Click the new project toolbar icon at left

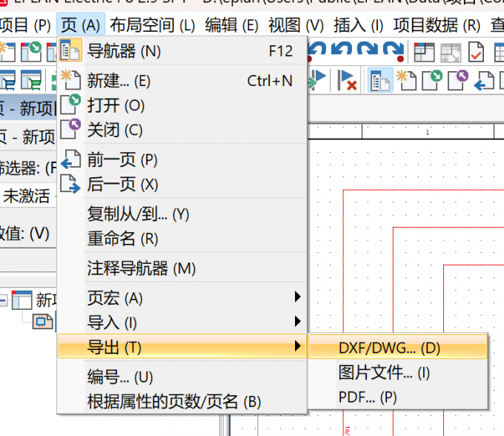click(7, 51)
